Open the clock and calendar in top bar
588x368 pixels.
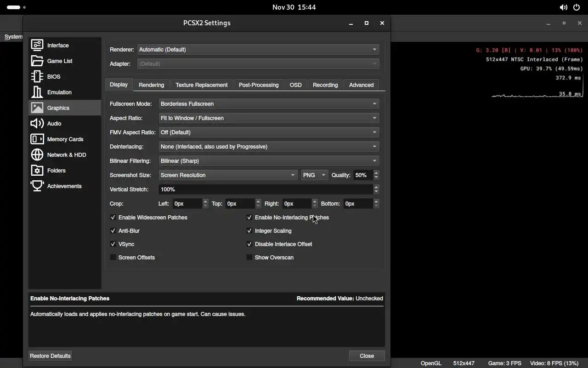[294, 7]
